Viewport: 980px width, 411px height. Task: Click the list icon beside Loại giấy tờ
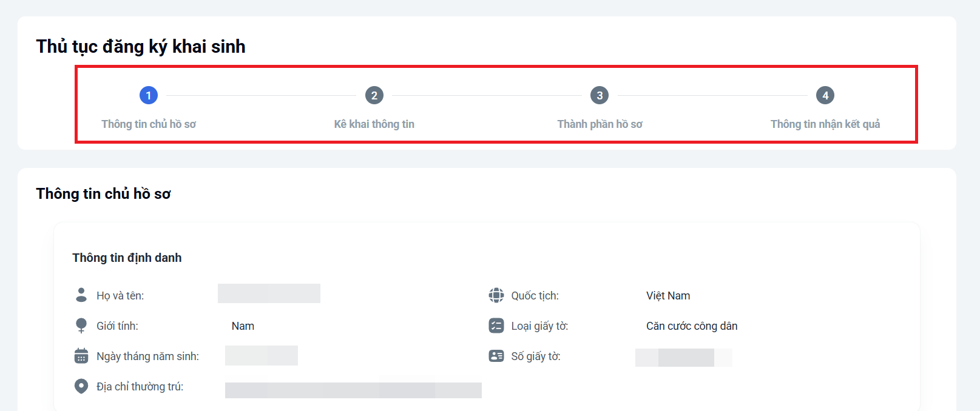[x=496, y=325]
